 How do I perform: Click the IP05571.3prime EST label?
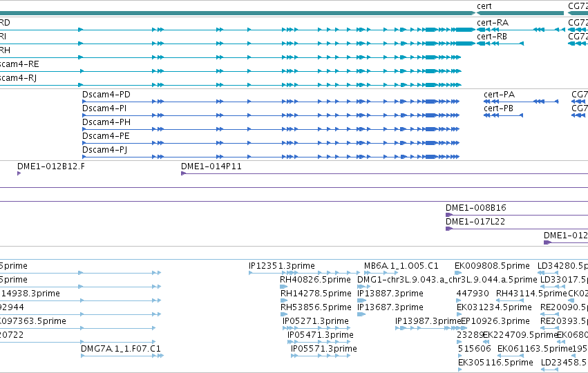(x=323, y=349)
